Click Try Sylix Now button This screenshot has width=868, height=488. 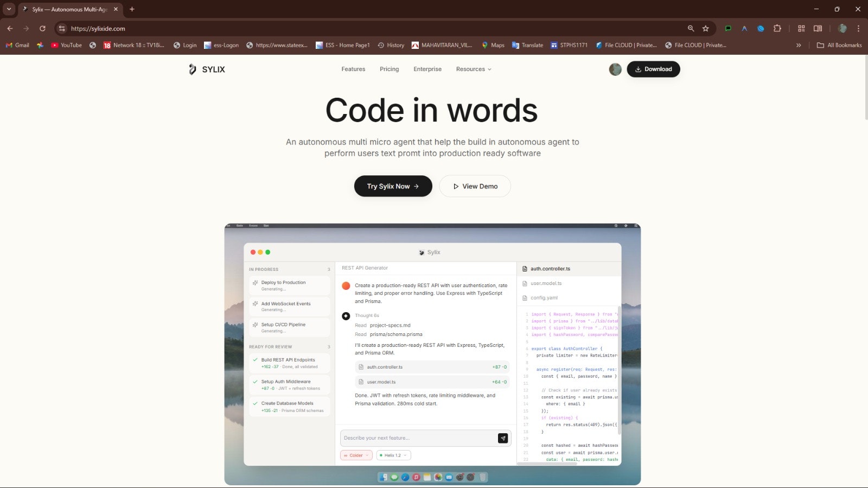pos(393,186)
